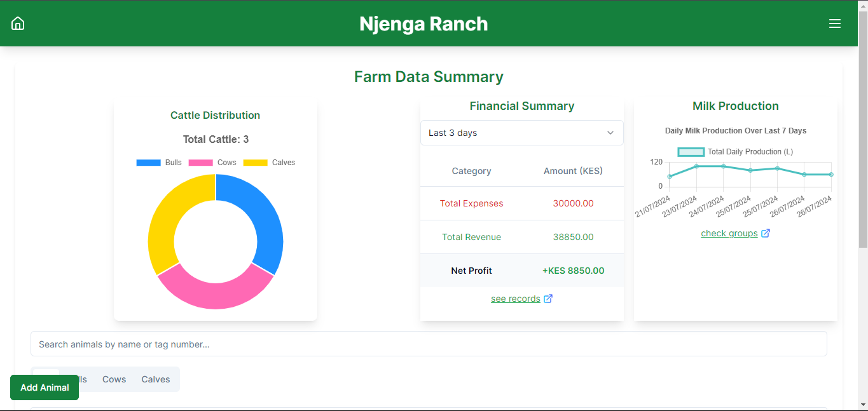The image size is (868, 411).
Task: Switch to the Cows tab
Action: tap(114, 379)
